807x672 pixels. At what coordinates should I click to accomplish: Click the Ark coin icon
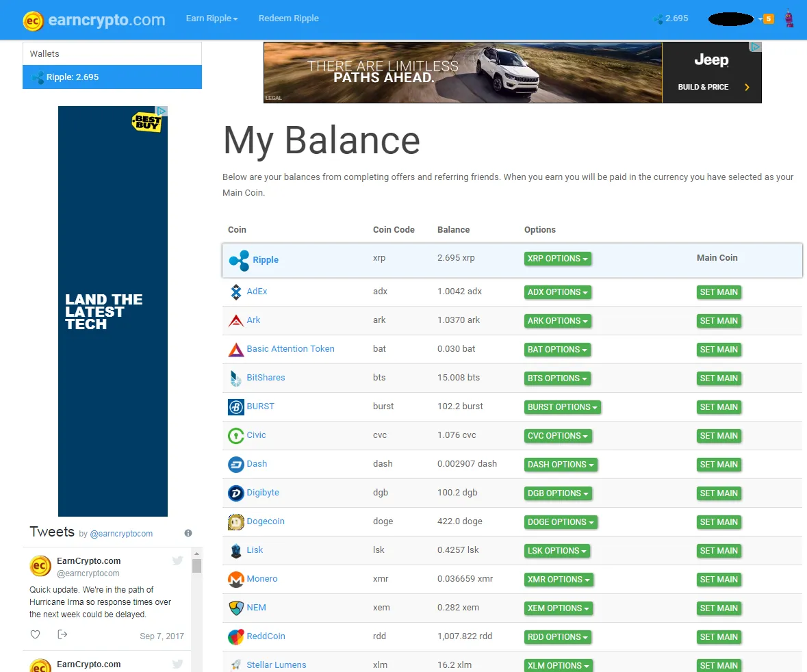coord(235,320)
